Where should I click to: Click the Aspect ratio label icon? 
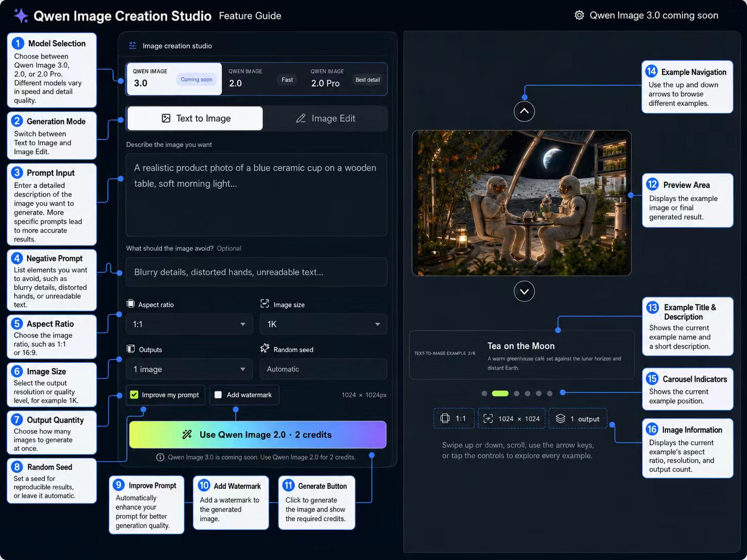click(x=131, y=304)
